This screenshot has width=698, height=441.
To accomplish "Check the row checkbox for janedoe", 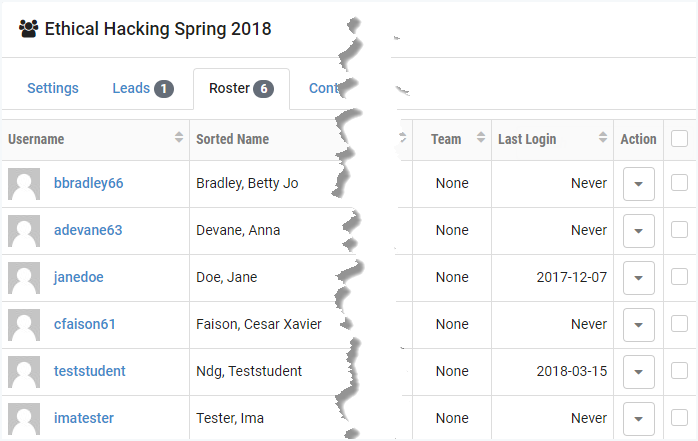I will pos(680,277).
